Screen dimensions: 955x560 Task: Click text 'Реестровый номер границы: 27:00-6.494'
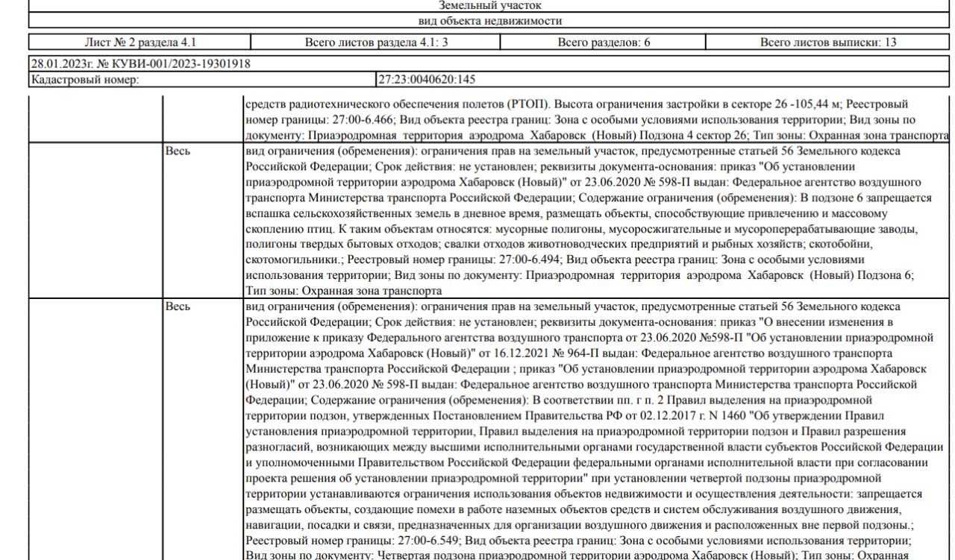pyautogui.click(x=454, y=259)
